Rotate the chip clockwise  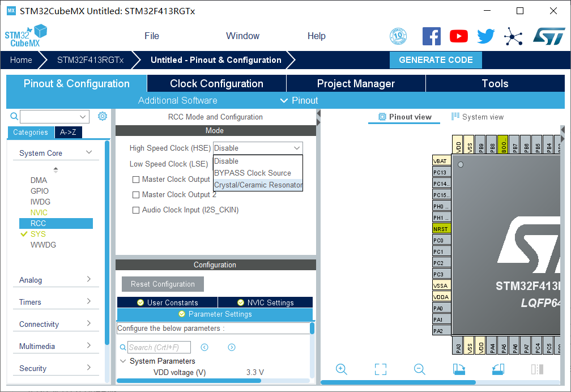(x=459, y=369)
